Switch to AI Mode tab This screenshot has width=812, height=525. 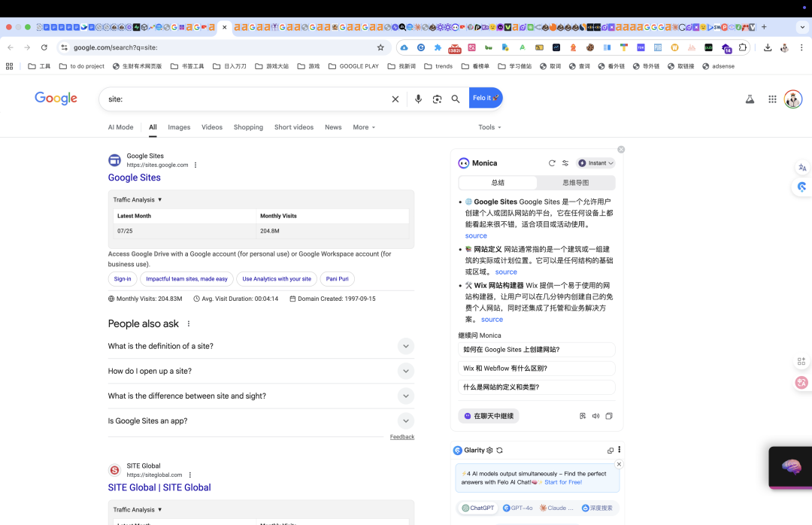120,127
